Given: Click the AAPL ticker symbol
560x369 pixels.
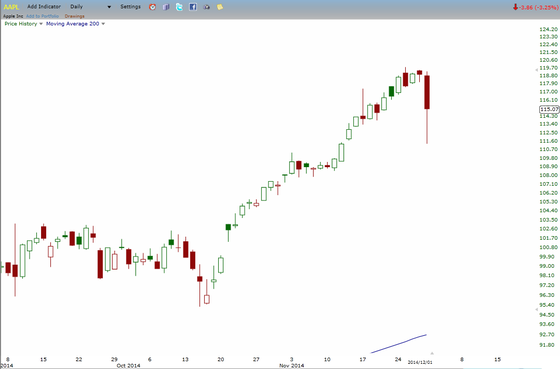Looking at the screenshot, I should click(x=11, y=7).
